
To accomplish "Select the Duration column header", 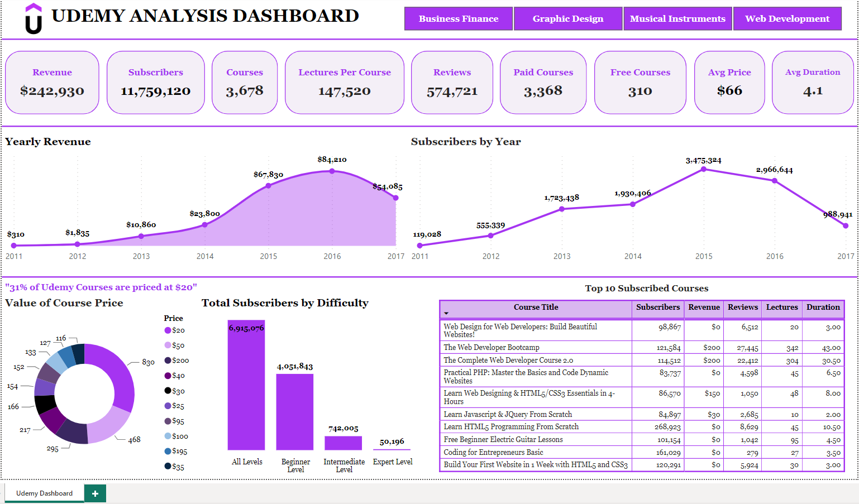I will [823, 308].
